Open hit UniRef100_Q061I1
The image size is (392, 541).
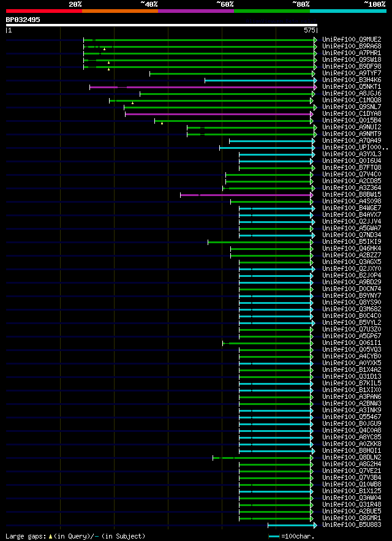pos(352,343)
